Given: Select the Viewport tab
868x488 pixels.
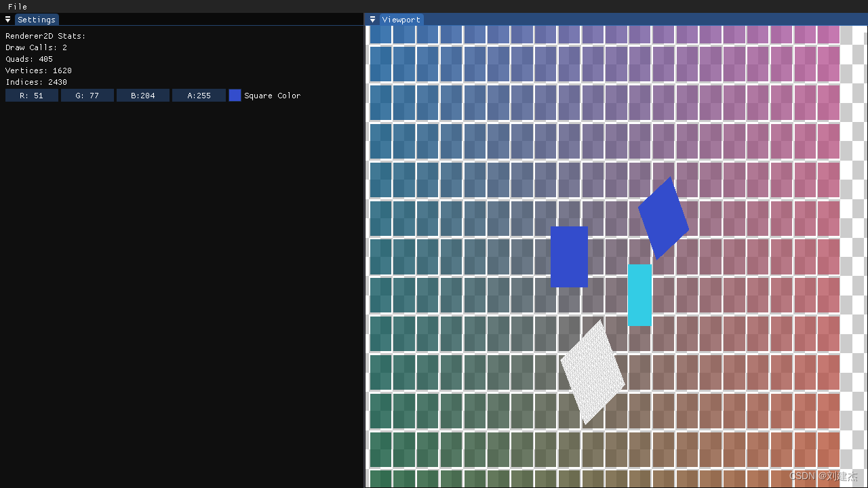Looking at the screenshot, I should [x=401, y=20].
